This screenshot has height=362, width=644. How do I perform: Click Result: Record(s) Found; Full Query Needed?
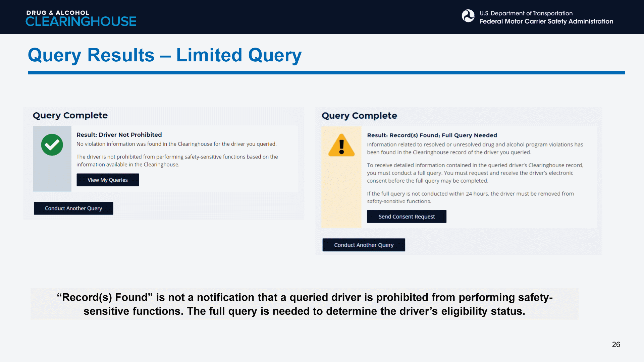pos(432,135)
